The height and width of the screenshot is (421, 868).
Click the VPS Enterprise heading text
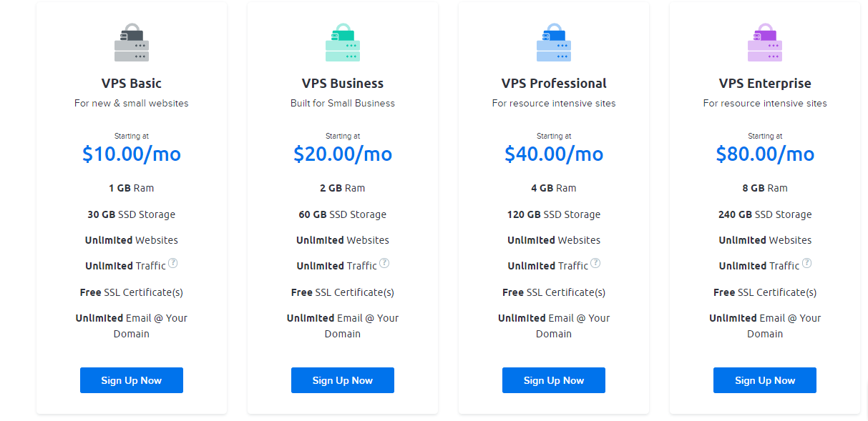pyautogui.click(x=765, y=84)
